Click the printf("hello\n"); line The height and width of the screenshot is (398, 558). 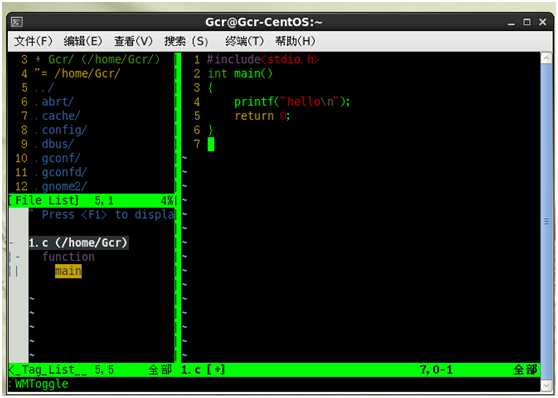click(292, 102)
